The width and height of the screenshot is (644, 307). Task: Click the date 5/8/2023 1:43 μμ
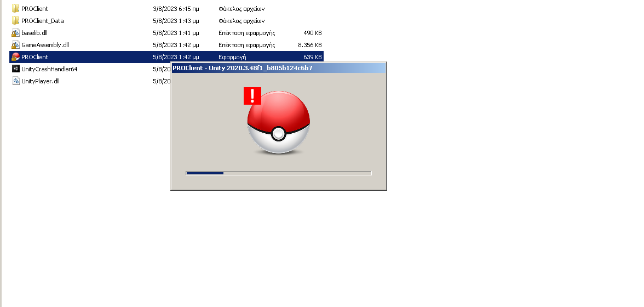coord(176,21)
